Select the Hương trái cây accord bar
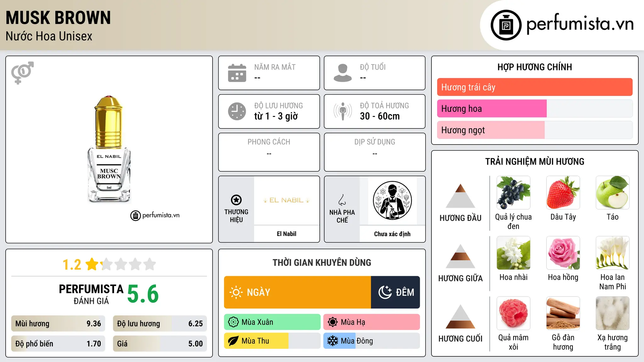This screenshot has width=644, height=362. 535,87
